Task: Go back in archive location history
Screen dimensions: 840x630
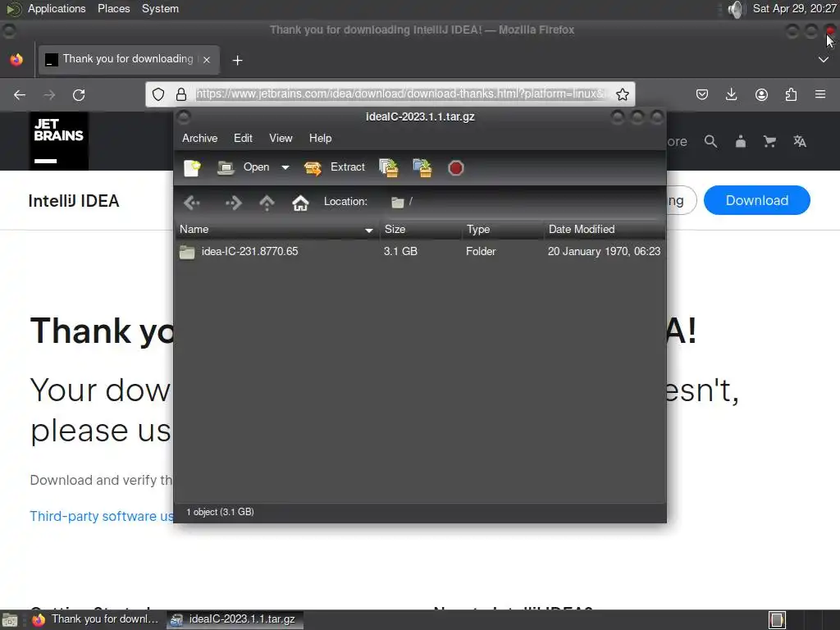Action: (x=192, y=203)
